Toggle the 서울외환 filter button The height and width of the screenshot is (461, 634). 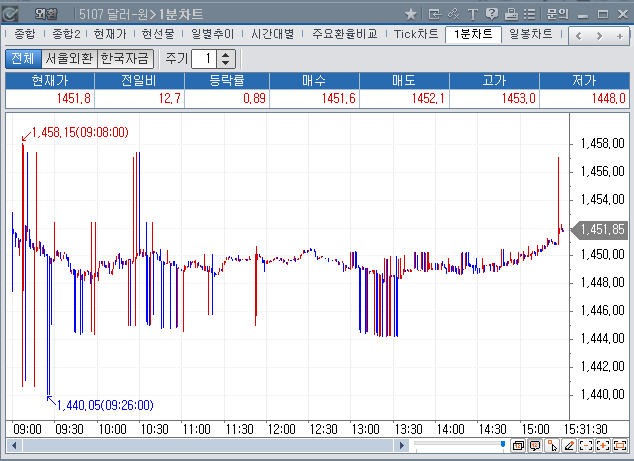click(68, 59)
